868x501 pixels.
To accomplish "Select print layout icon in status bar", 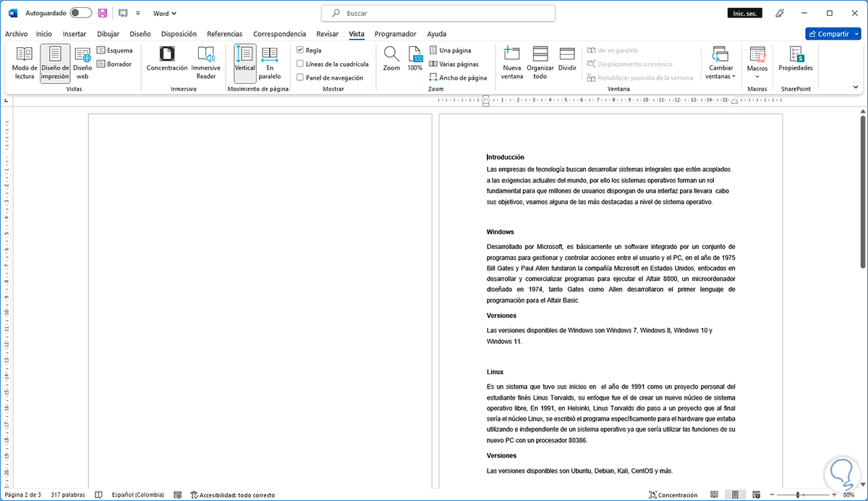I will pyautogui.click(x=735, y=495).
